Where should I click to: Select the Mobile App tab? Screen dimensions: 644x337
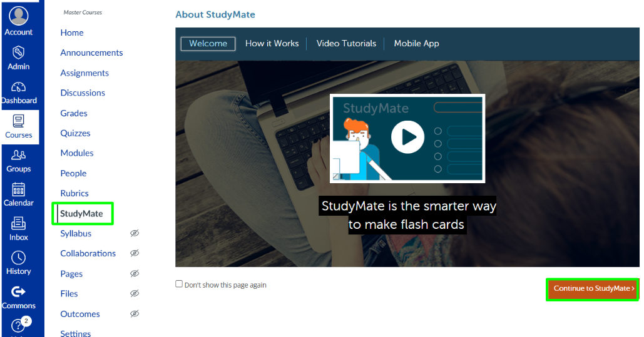click(416, 44)
